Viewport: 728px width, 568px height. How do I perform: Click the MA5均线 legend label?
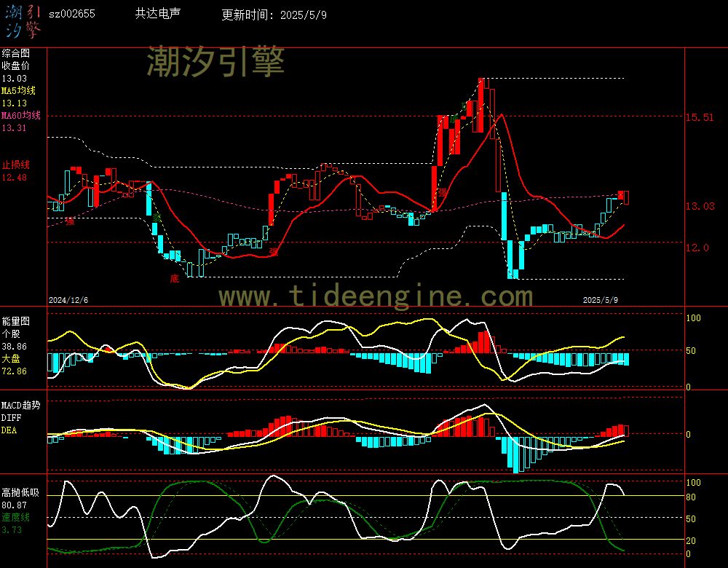click(19, 90)
